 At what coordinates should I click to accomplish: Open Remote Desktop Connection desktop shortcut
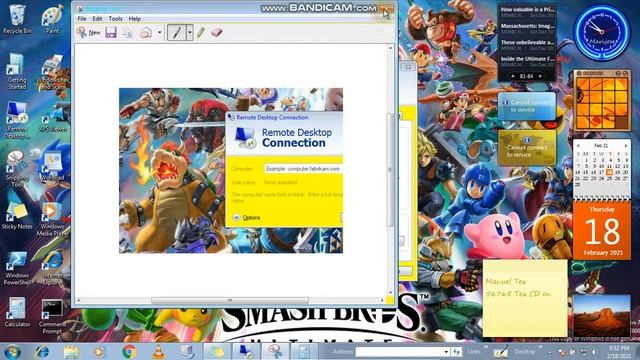point(17,120)
